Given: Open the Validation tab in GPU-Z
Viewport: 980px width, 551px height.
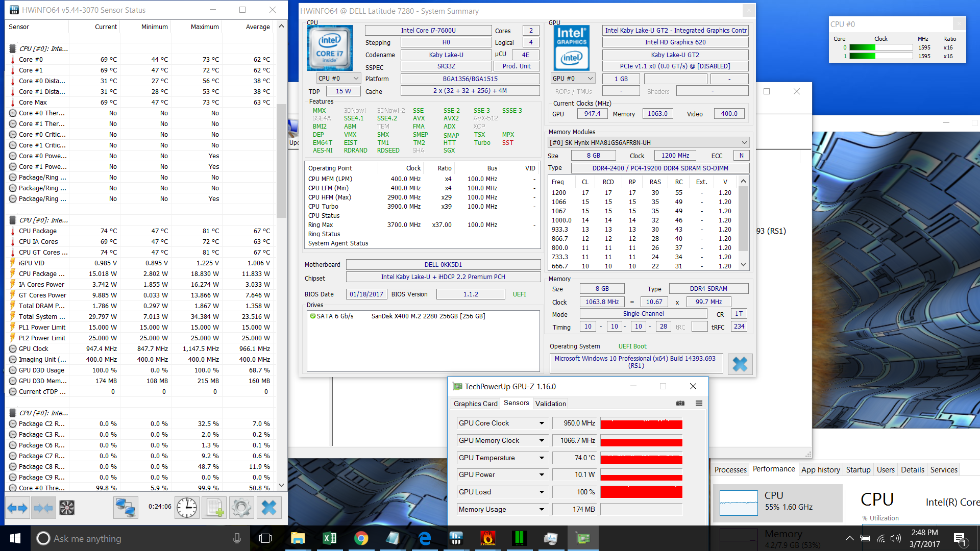Looking at the screenshot, I should click(550, 404).
